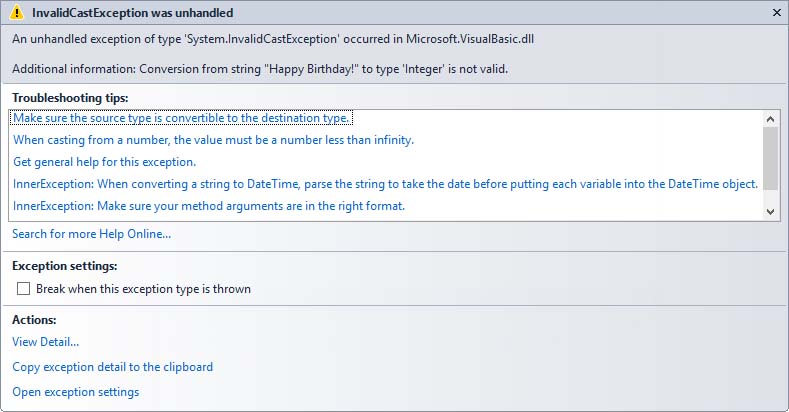Image resolution: width=789 pixels, height=412 pixels.
Task: Click the tips list scroll up arrow
Action: (770, 119)
